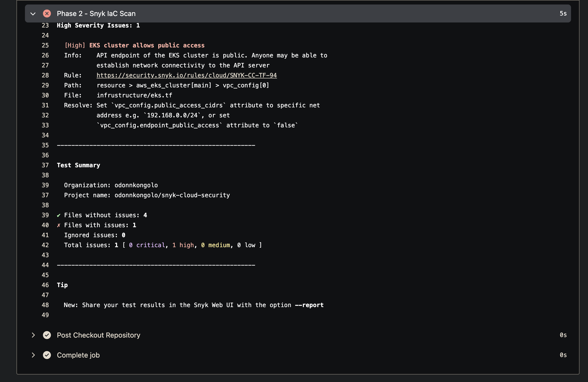Click 'Project name: odonnkongolo/snyk-cloud-security' line

pyautogui.click(x=147, y=195)
